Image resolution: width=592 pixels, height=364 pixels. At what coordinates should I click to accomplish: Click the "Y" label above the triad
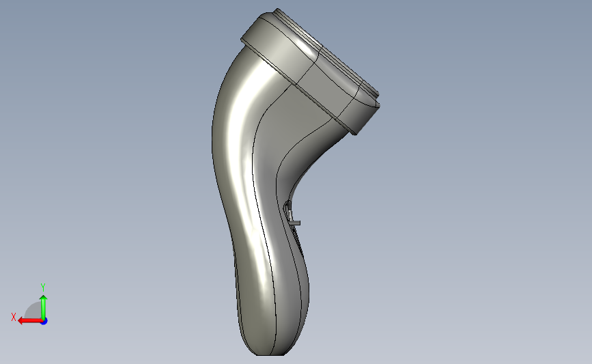click(42, 288)
